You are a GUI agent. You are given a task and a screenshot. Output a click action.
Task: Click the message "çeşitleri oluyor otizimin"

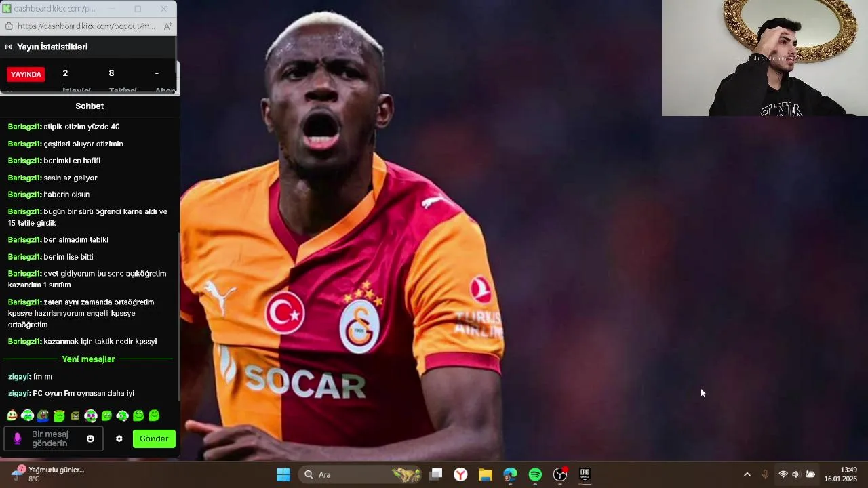[83, 144]
